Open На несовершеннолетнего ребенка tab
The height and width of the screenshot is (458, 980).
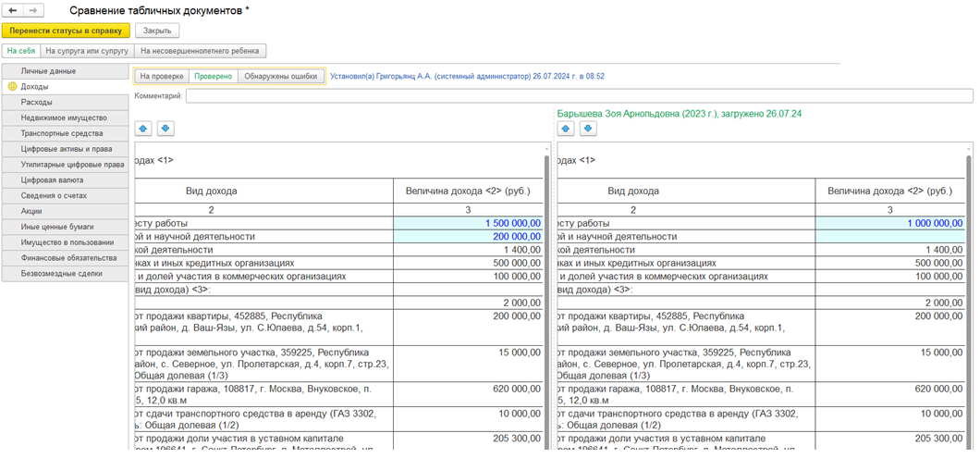point(201,51)
